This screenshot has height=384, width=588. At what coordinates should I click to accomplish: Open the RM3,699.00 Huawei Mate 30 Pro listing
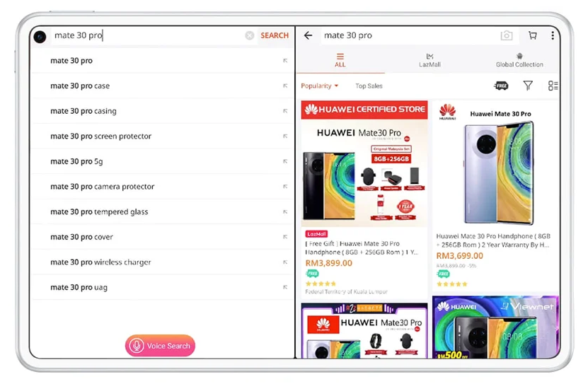(495, 196)
